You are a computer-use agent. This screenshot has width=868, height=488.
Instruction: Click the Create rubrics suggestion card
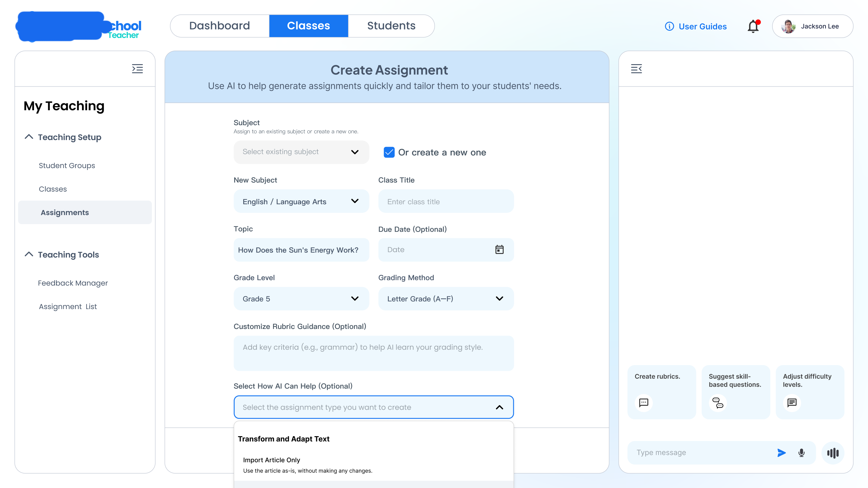coord(662,392)
